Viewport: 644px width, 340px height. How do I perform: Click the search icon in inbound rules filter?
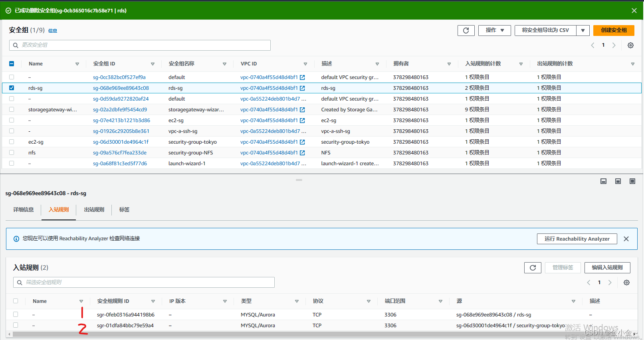pyautogui.click(x=20, y=283)
